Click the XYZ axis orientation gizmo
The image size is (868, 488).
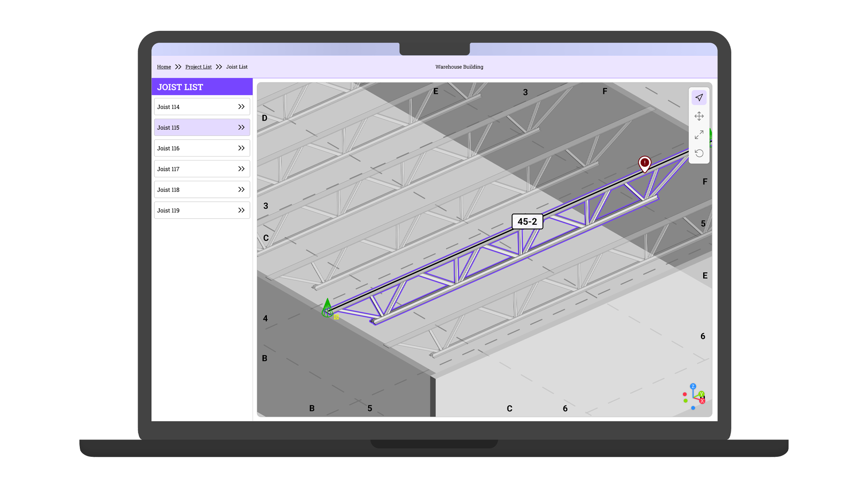click(694, 396)
